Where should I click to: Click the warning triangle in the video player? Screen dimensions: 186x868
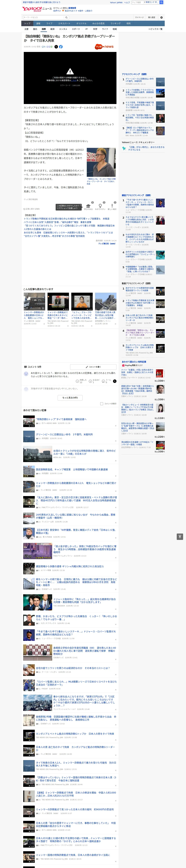[70, 71]
